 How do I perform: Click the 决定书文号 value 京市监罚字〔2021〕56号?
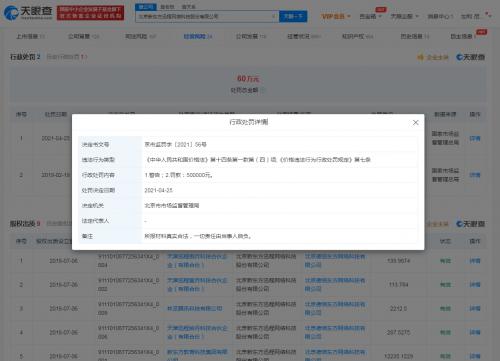(x=175, y=144)
